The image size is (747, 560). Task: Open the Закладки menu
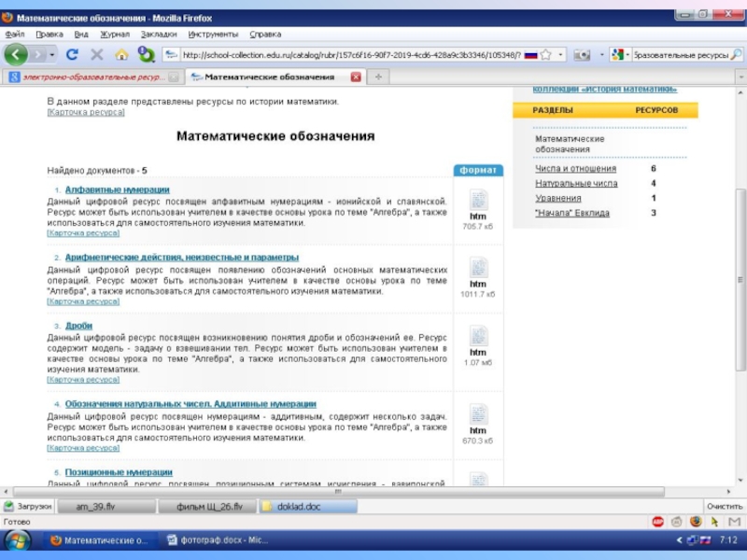pyautogui.click(x=158, y=34)
